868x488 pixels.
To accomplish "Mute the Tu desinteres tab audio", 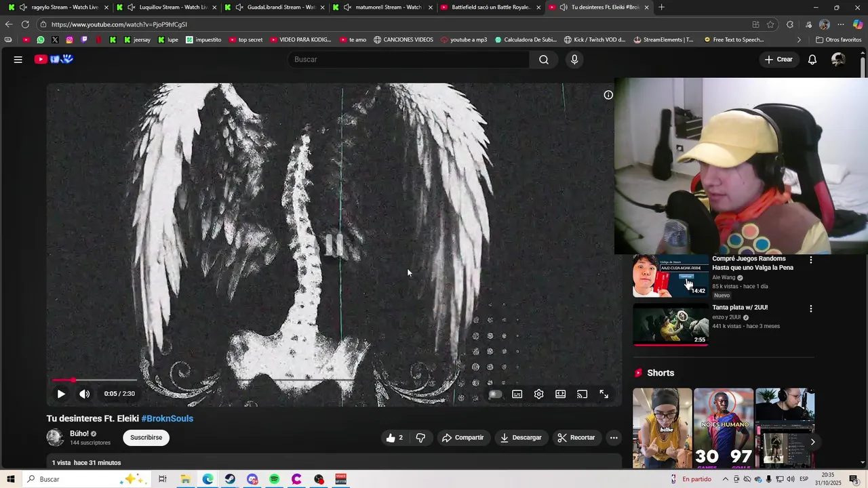I will point(564,7).
